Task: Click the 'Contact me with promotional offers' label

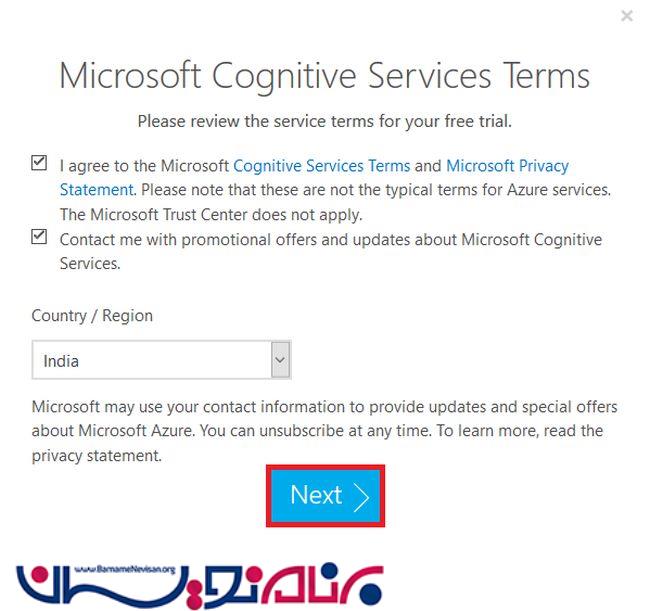Action: [x=331, y=252]
